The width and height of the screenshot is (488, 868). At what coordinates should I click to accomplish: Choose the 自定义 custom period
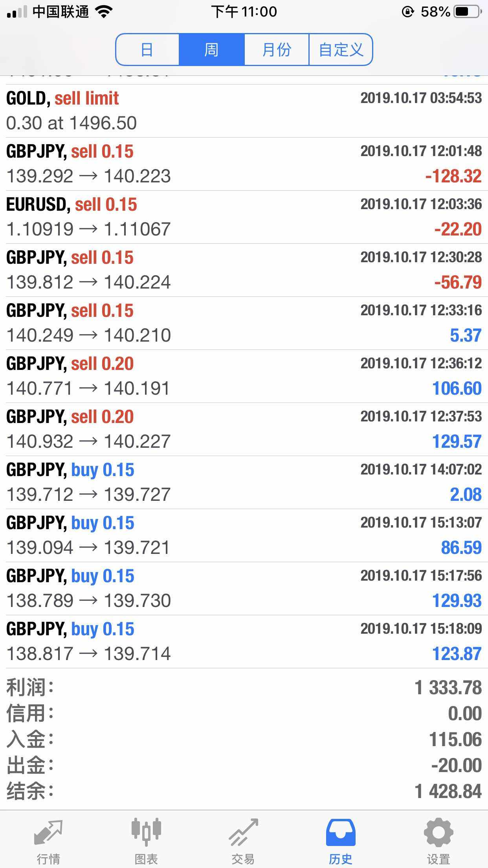(x=341, y=50)
